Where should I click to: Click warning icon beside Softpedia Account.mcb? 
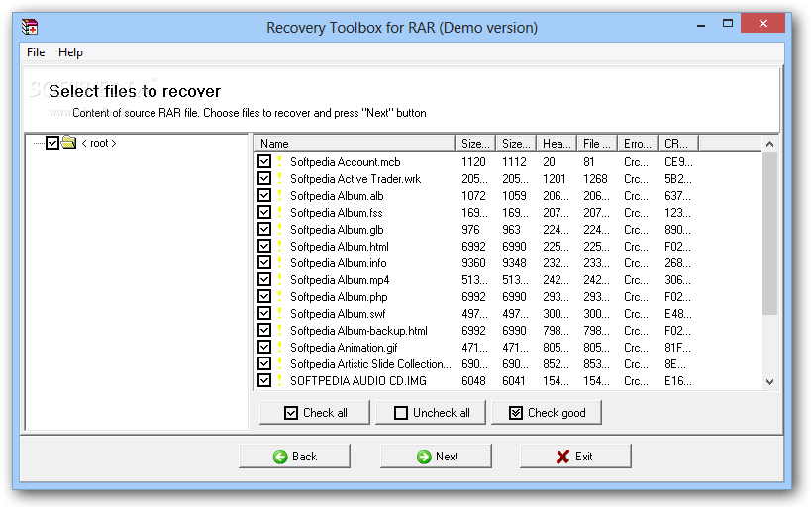click(x=280, y=162)
